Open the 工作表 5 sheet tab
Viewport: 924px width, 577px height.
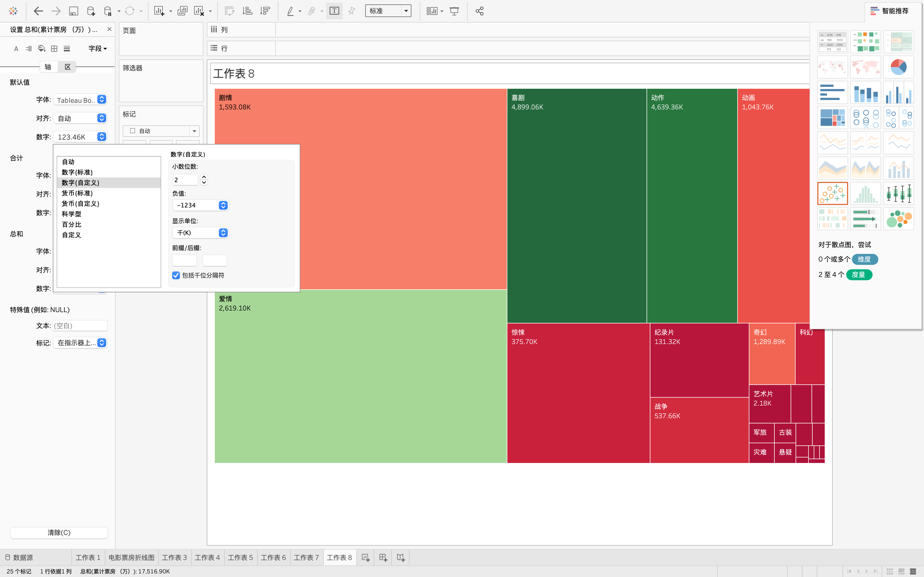pyautogui.click(x=240, y=557)
